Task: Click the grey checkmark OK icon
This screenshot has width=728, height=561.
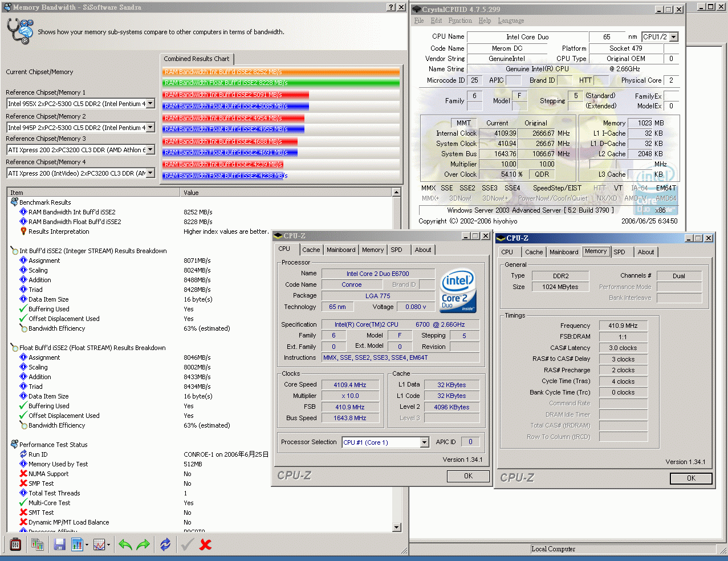Action: coord(187,544)
